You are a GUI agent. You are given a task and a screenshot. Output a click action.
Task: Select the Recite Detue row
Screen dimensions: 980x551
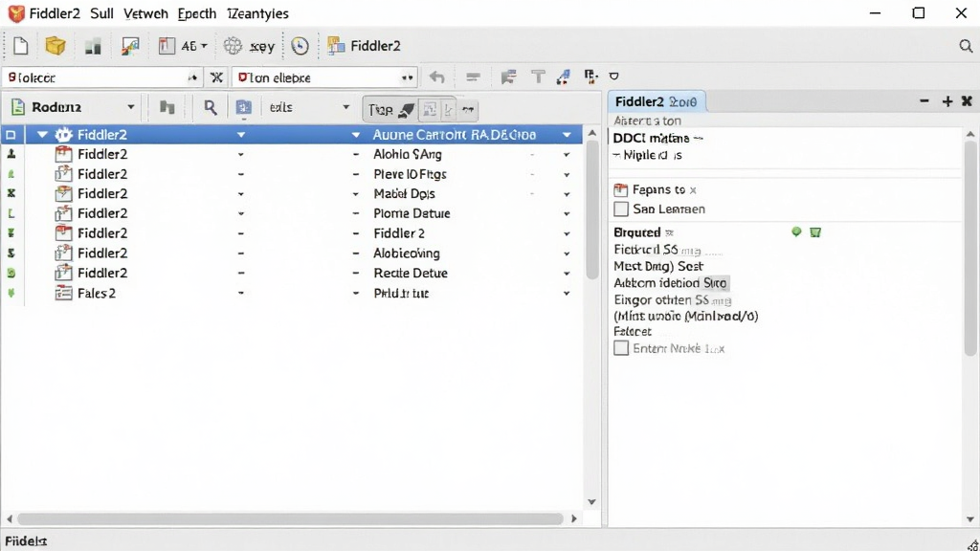[x=291, y=273]
